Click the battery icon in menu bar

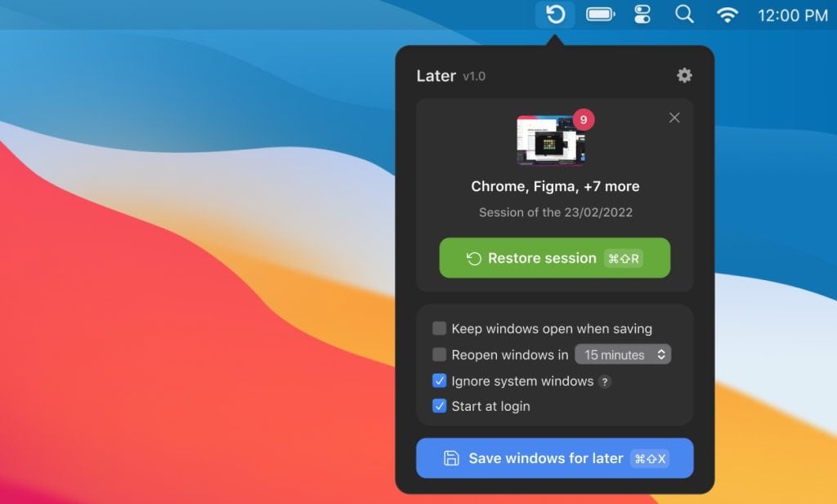pyautogui.click(x=601, y=15)
